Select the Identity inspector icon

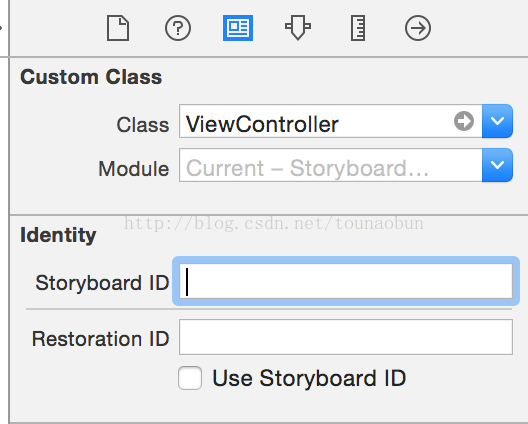[238, 28]
